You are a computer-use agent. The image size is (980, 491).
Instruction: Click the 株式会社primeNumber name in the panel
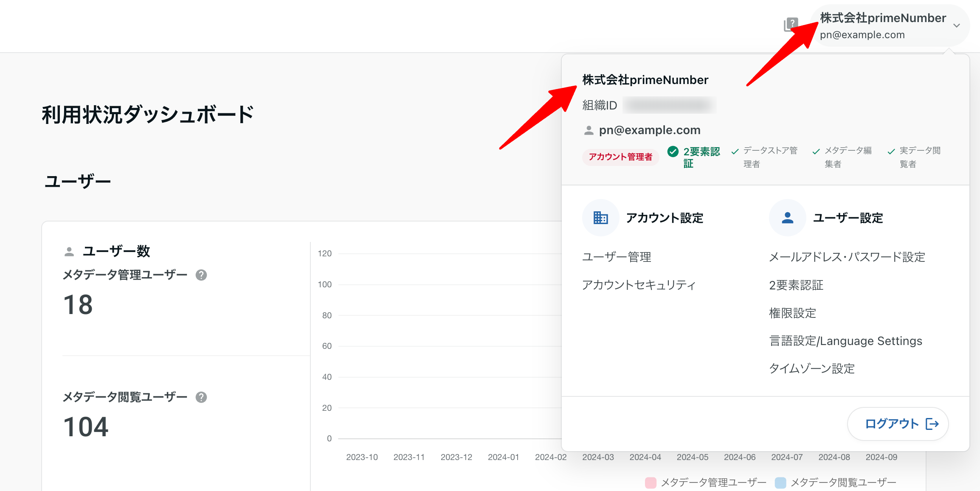(x=645, y=80)
